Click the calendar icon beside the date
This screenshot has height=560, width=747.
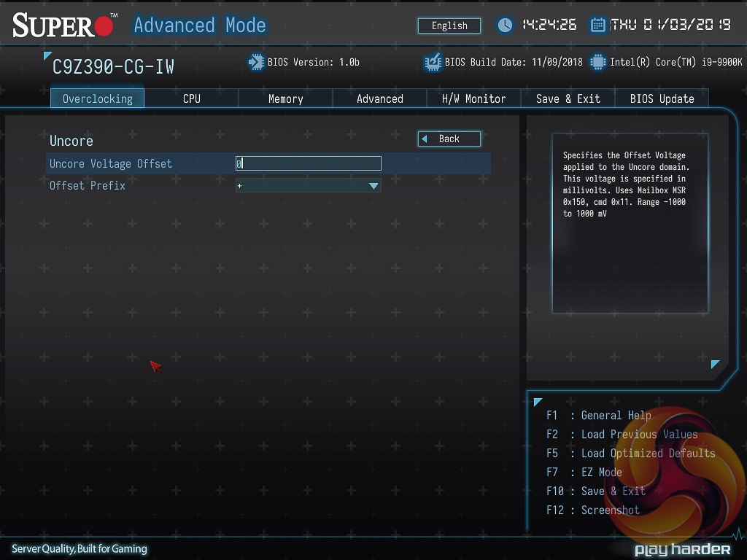[597, 26]
